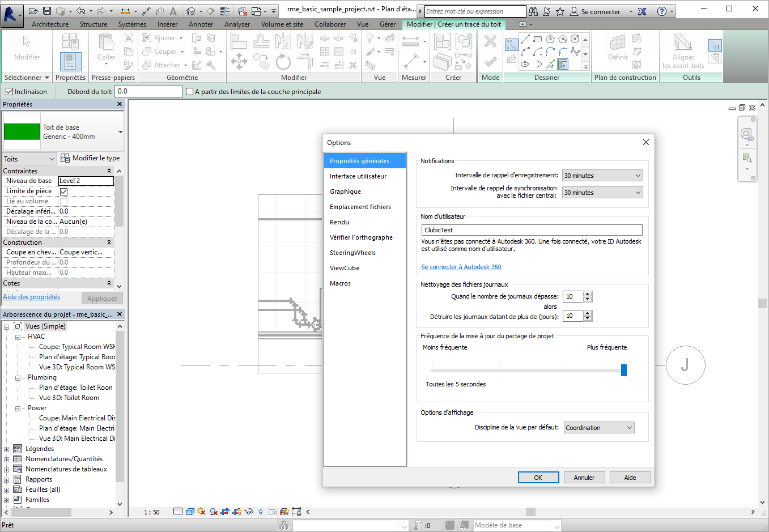Screen dimensions: 769x532
Task: Click the Save disk icon
Action: [47, 11]
